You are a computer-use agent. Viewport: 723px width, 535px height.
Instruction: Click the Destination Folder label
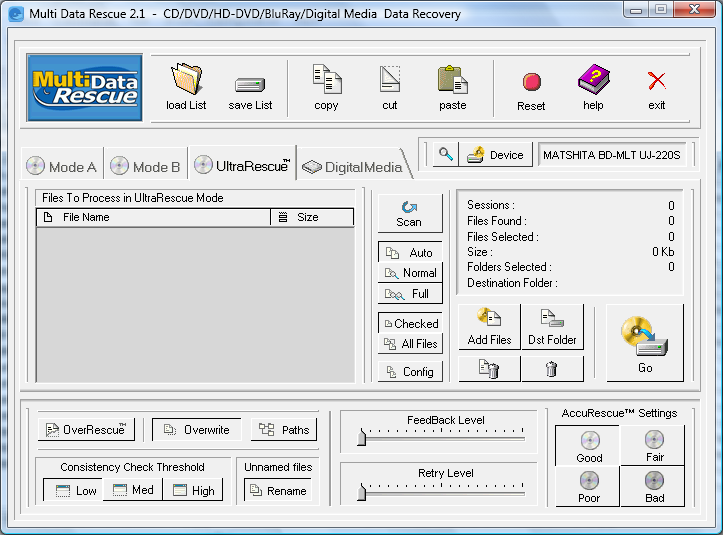click(x=512, y=283)
